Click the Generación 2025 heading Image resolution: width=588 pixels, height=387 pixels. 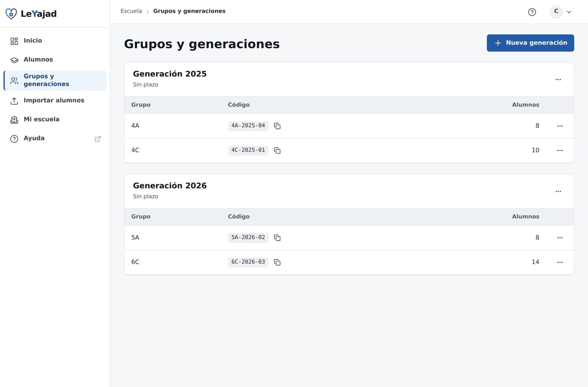[x=170, y=74]
